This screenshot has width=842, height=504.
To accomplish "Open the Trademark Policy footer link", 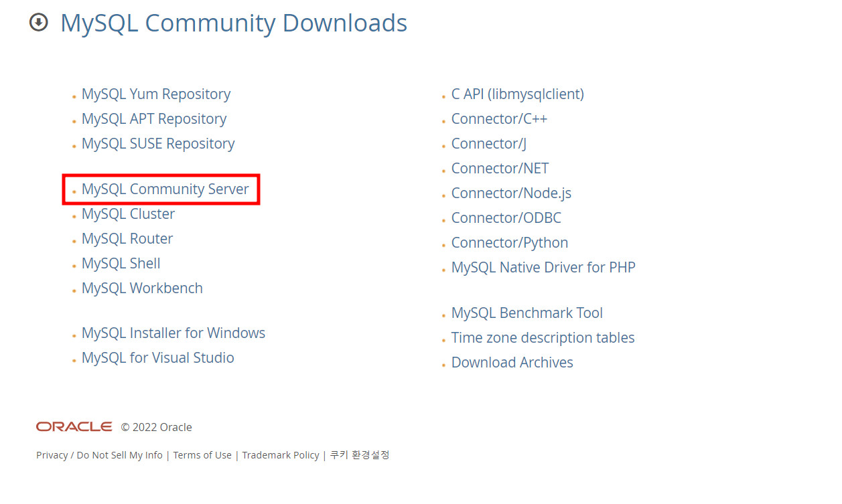I will click(281, 455).
